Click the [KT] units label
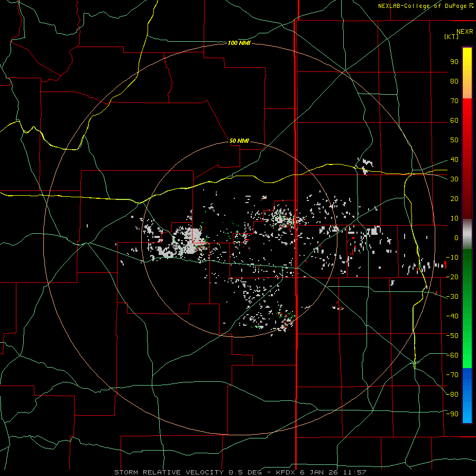Screen dimensions: 476x476 pyautogui.click(x=452, y=36)
